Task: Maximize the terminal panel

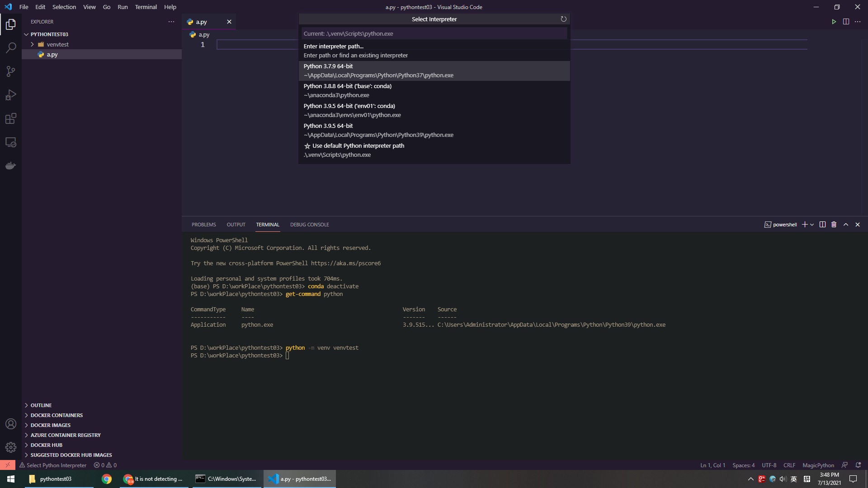Action: [845, 224]
